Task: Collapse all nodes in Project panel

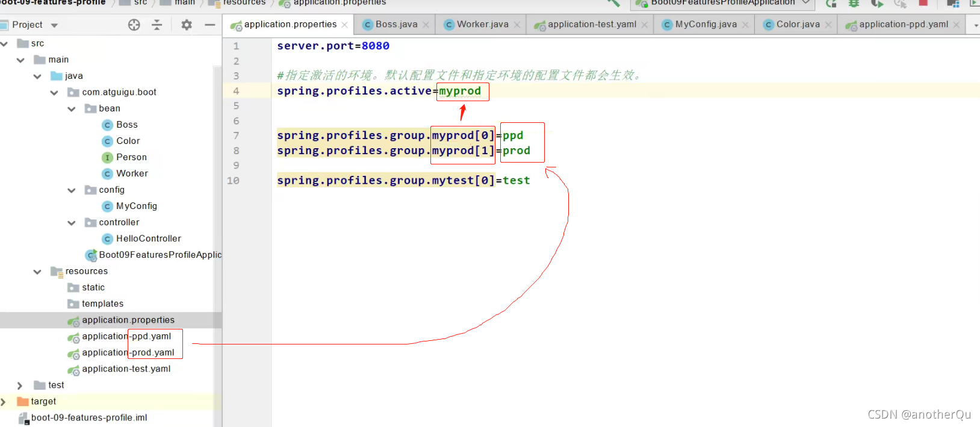Action: point(157,25)
